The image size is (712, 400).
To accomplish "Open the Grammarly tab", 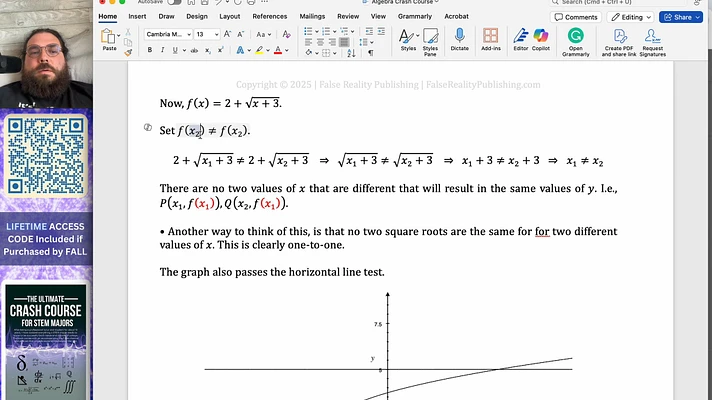I will [415, 16].
